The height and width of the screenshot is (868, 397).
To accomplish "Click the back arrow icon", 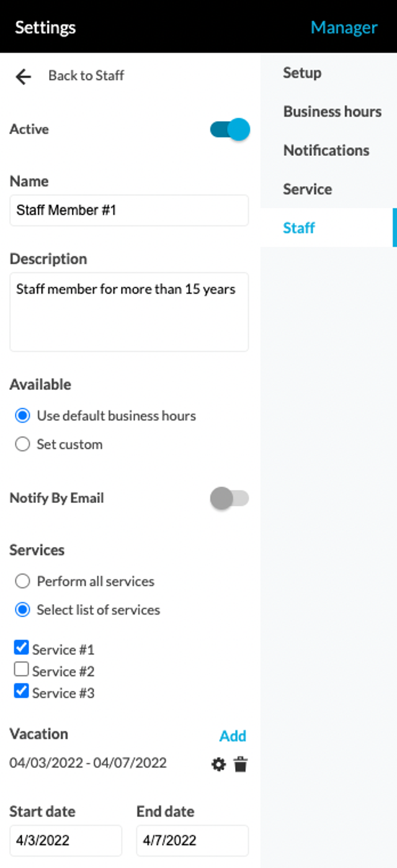I will pos(24,76).
